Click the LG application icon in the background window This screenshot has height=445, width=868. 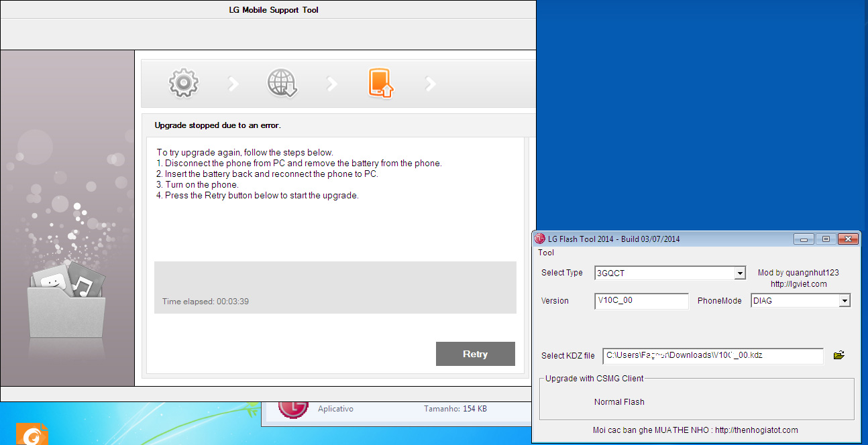click(293, 409)
